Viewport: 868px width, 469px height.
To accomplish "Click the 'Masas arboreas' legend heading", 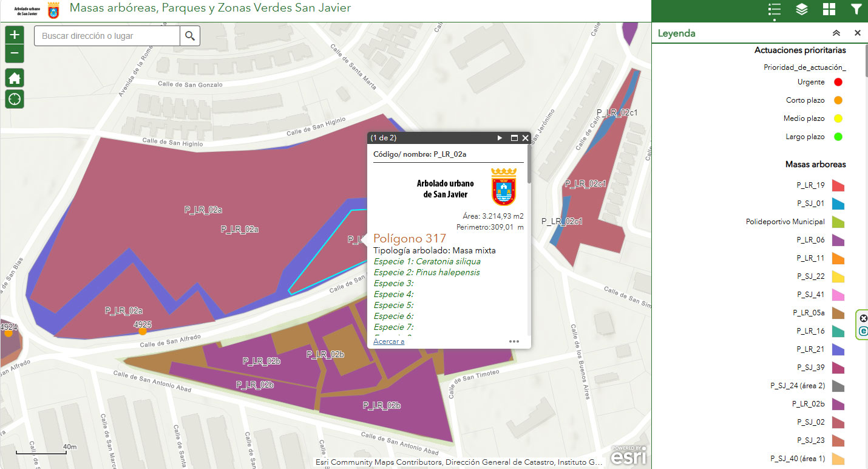I will (x=815, y=164).
